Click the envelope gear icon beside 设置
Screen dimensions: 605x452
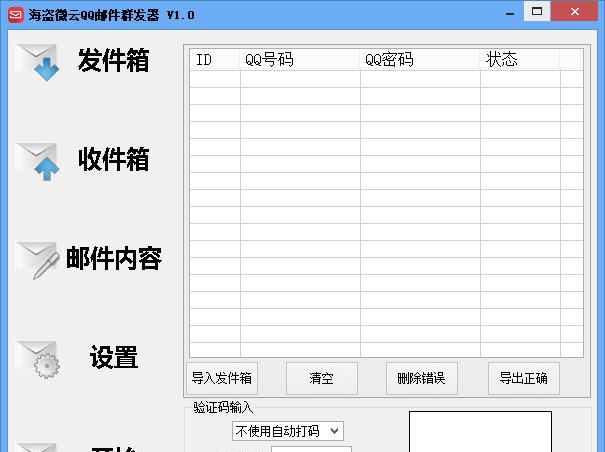point(38,359)
